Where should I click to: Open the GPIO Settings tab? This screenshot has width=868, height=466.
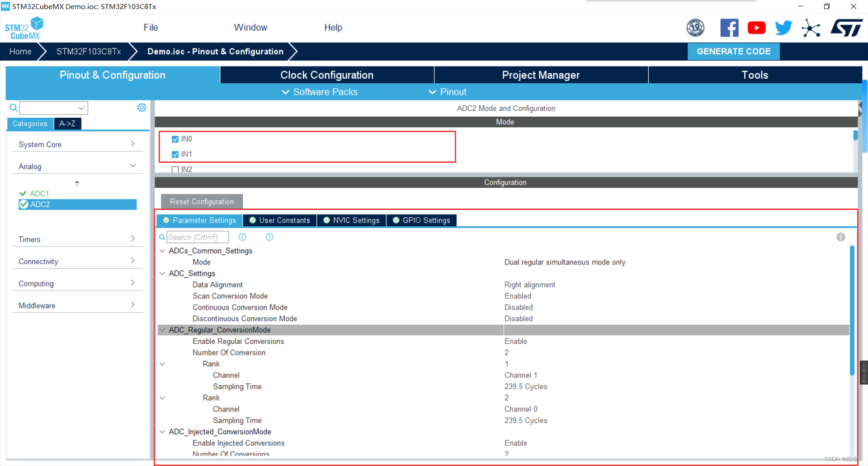(422, 220)
